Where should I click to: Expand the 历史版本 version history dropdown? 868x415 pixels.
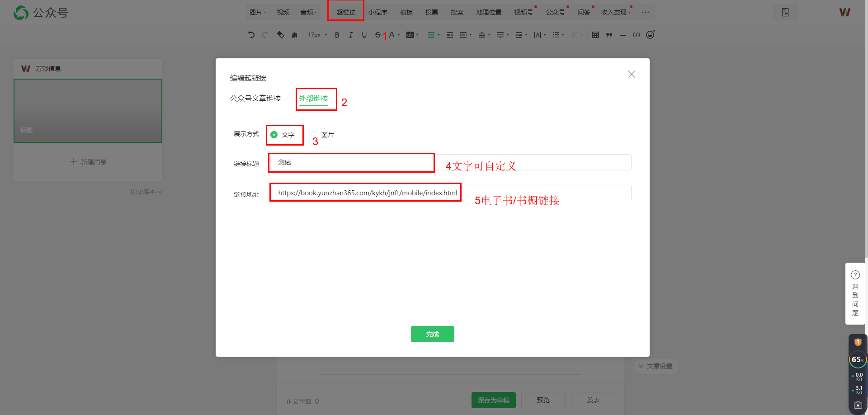coord(146,192)
